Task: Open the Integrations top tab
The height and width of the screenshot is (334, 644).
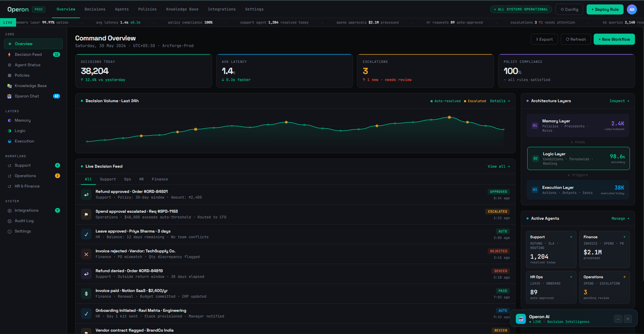Action: [222, 9]
